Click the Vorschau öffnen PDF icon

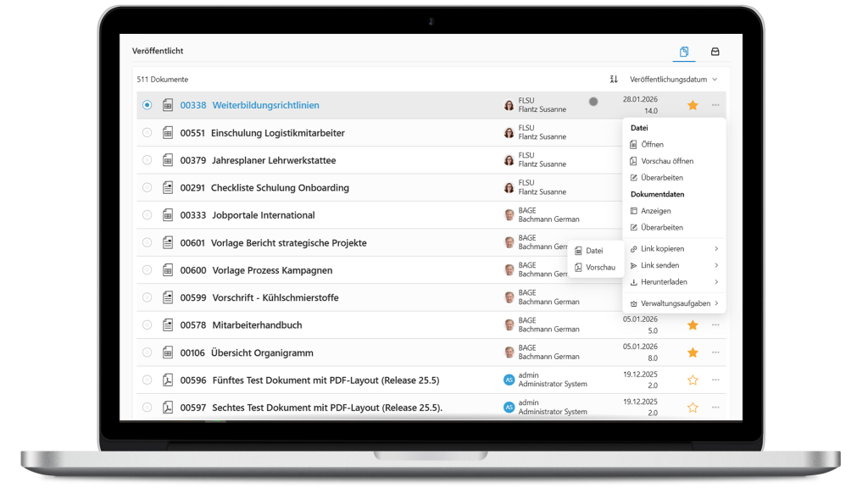(x=634, y=161)
